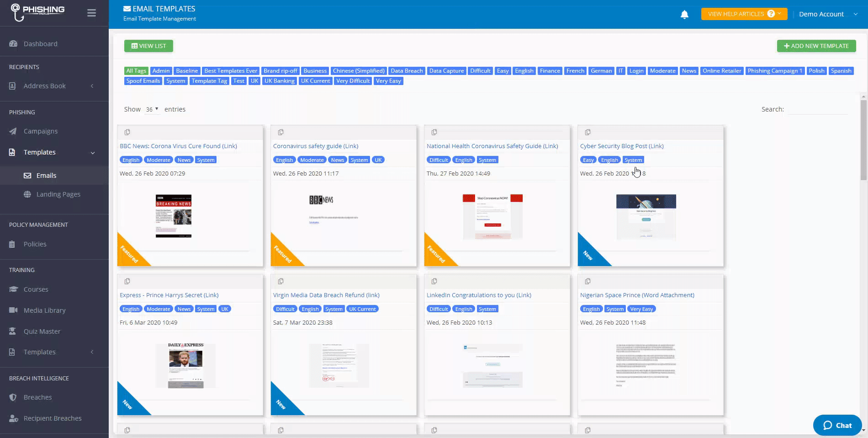Image resolution: width=868 pixels, height=438 pixels.
Task: Open LinkedIn Congratulations to you link
Action: (x=479, y=295)
